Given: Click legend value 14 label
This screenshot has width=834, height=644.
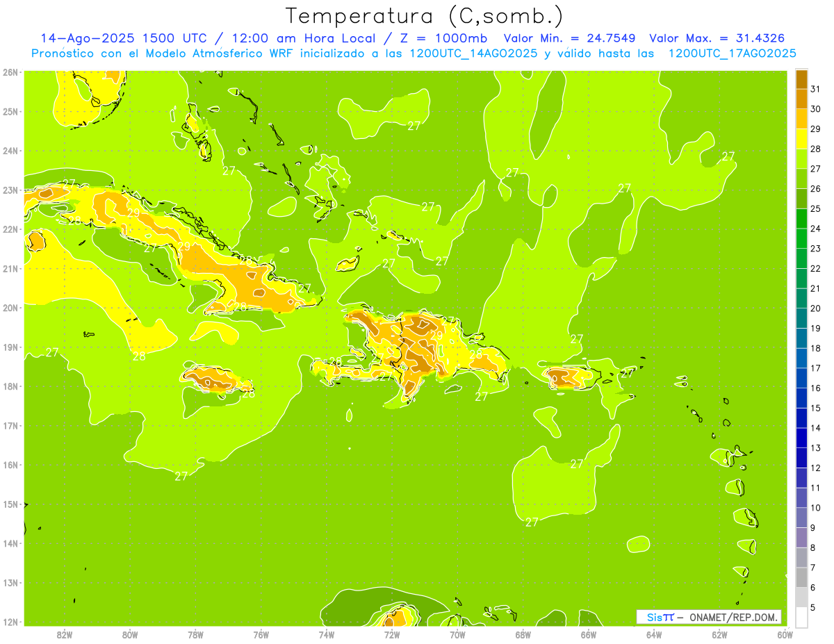Looking at the screenshot, I should tap(815, 428).
